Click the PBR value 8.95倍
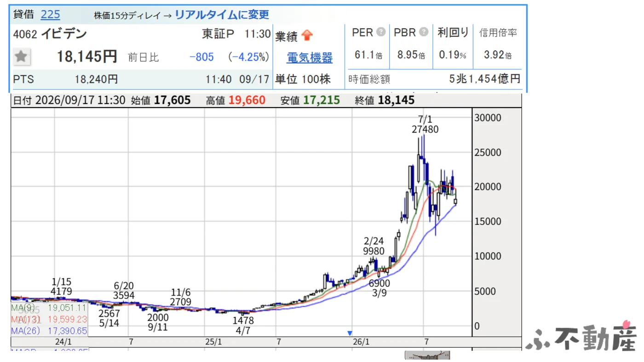This screenshot has height=362, width=644. point(411,55)
